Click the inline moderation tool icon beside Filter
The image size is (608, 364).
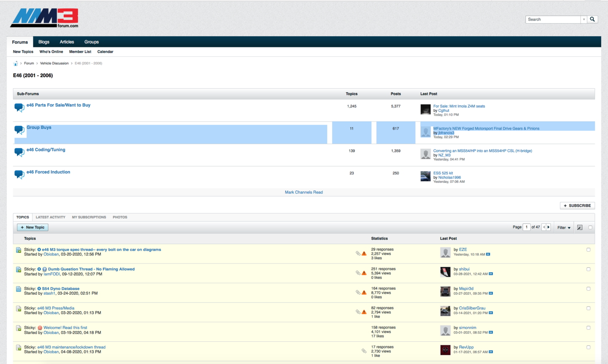tap(580, 228)
